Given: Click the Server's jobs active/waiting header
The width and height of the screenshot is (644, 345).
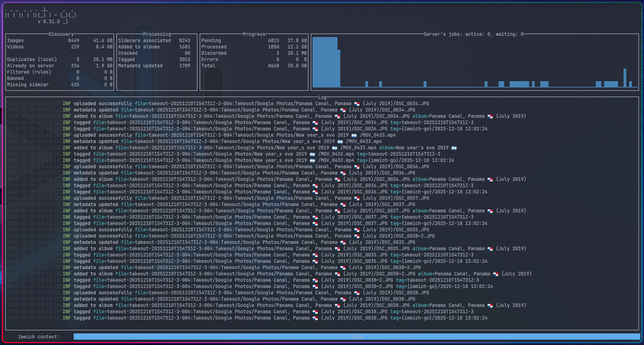Looking at the screenshot, I should click(473, 34).
